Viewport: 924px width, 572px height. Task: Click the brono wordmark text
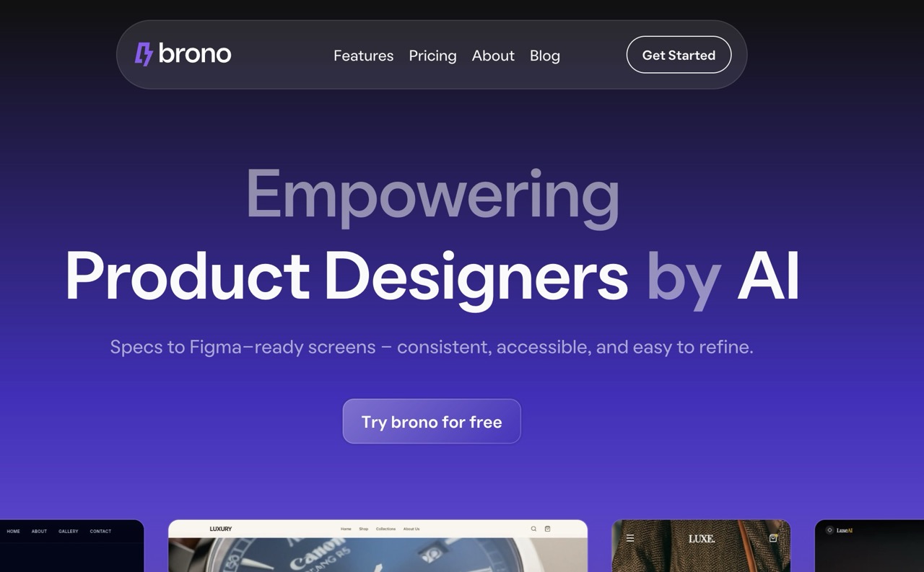coord(195,54)
